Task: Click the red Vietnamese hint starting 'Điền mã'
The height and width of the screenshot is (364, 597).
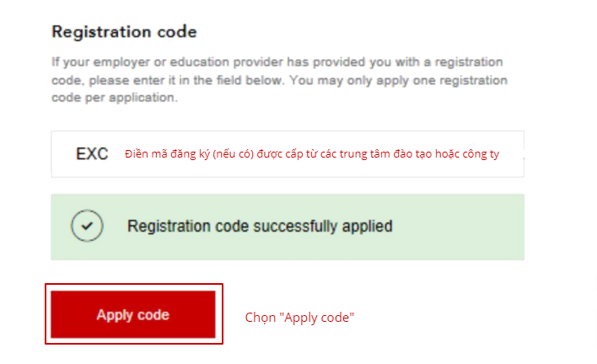Action: (312, 155)
